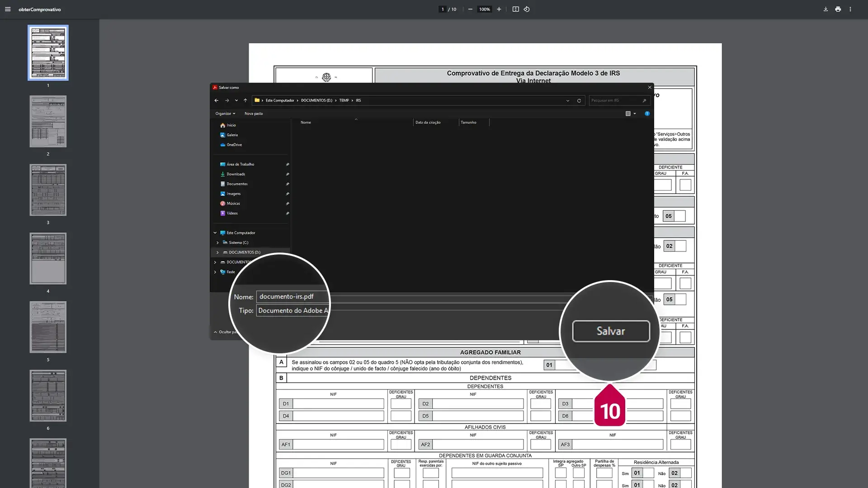Collapse the Este Computador tree node
Image resolution: width=868 pixels, height=488 pixels.
pos(215,233)
